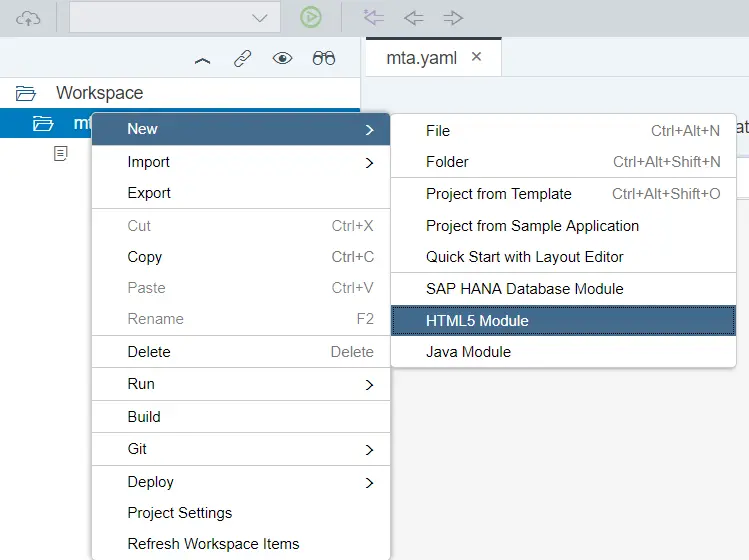Screen dimensions: 749x560
Task: Click the disabled Paste menu entry
Action: tap(241, 288)
